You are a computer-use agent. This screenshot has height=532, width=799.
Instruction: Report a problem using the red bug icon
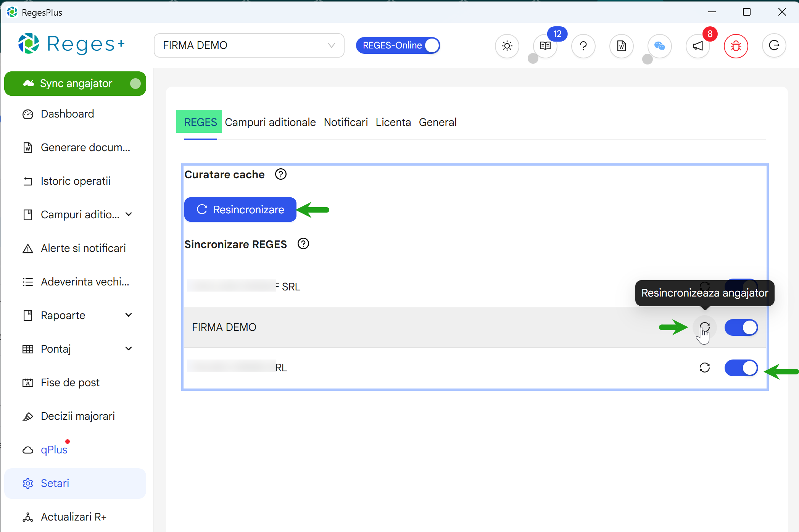tap(736, 46)
